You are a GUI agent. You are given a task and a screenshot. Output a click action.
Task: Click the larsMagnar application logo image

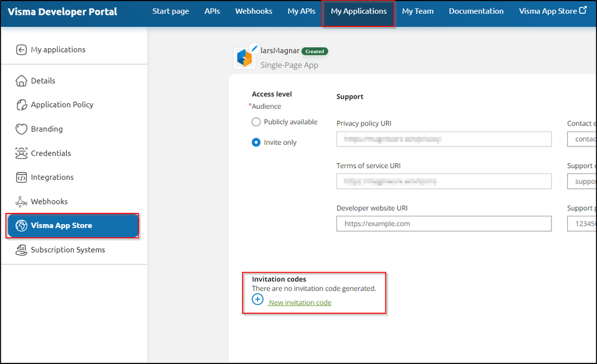[244, 58]
